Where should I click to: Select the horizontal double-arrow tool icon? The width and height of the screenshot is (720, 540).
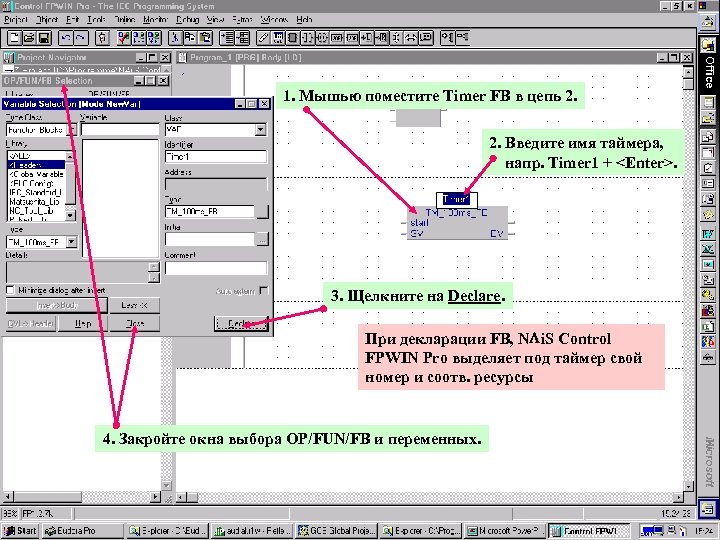411,38
